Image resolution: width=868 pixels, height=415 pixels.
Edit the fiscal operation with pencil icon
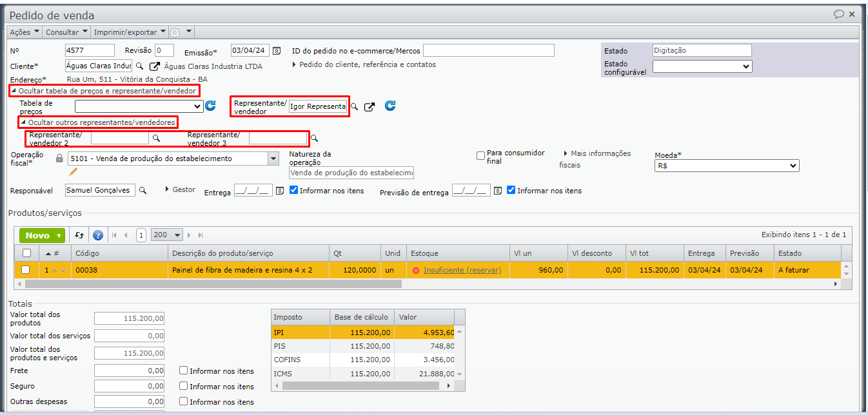click(x=73, y=171)
